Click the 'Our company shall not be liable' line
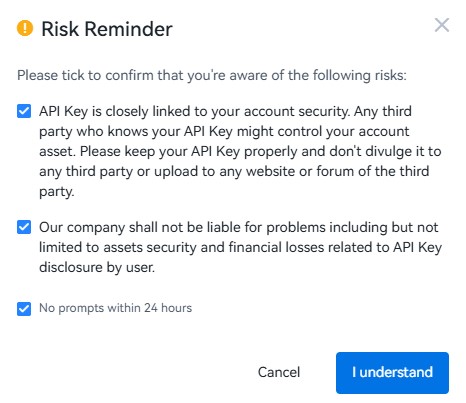 click(x=239, y=227)
